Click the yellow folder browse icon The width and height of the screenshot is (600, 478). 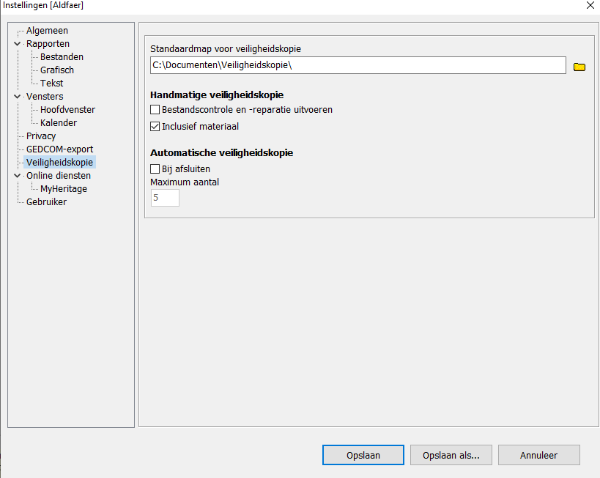[x=579, y=66]
